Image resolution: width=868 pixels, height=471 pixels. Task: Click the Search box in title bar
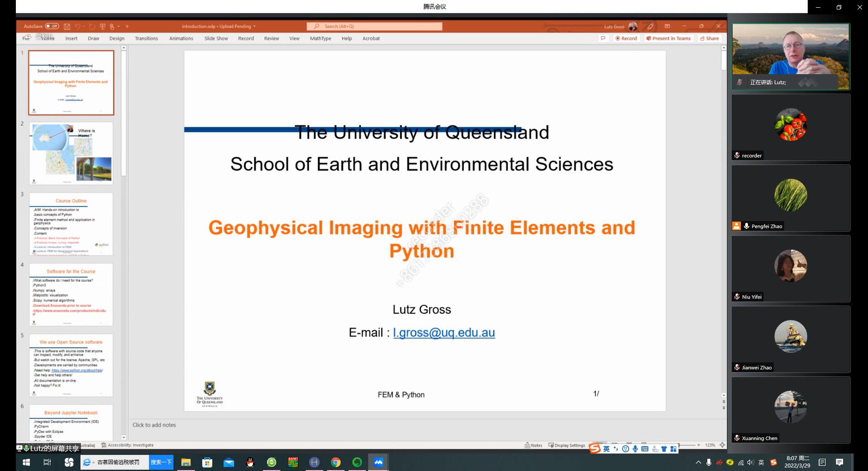pos(374,26)
